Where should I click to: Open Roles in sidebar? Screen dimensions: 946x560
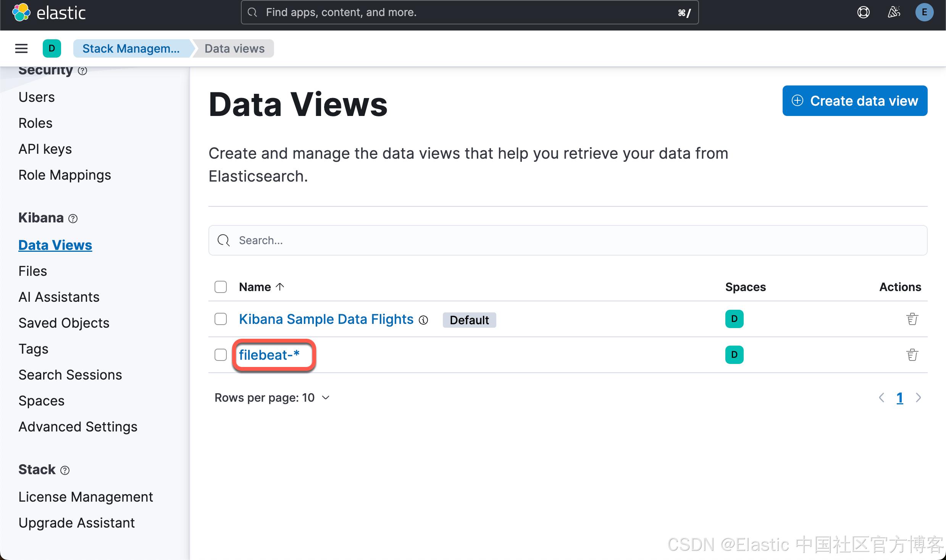(36, 123)
